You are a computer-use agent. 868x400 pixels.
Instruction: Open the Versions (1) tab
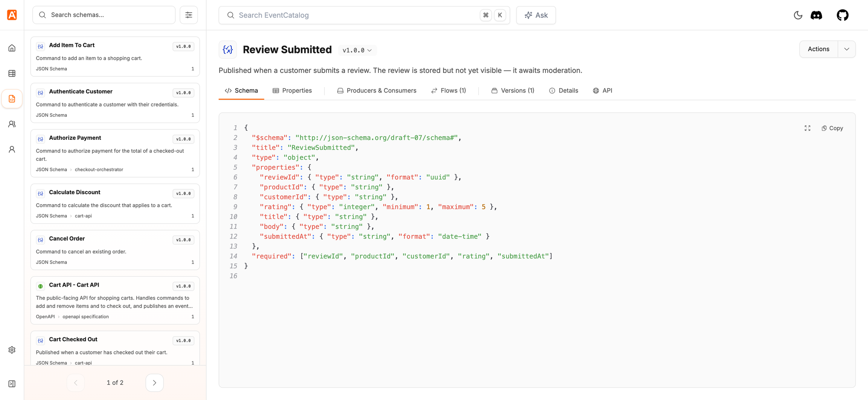(513, 91)
